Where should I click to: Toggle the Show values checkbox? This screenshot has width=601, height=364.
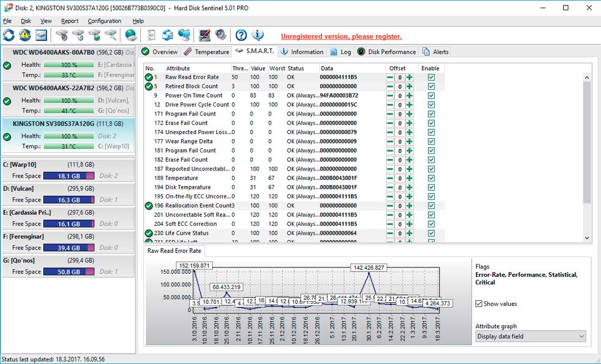click(x=479, y=304)
